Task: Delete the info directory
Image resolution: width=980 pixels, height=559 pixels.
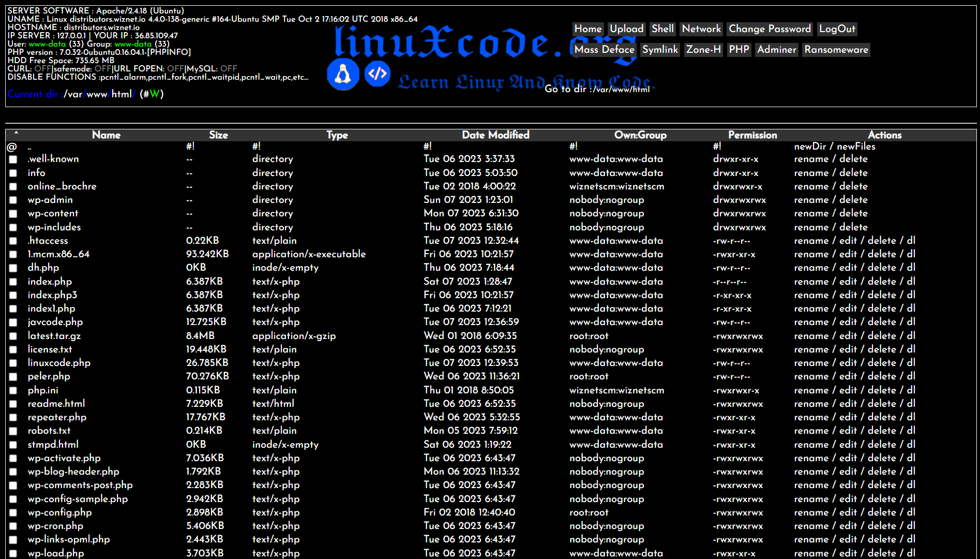Action: click(x=853, y=173)
